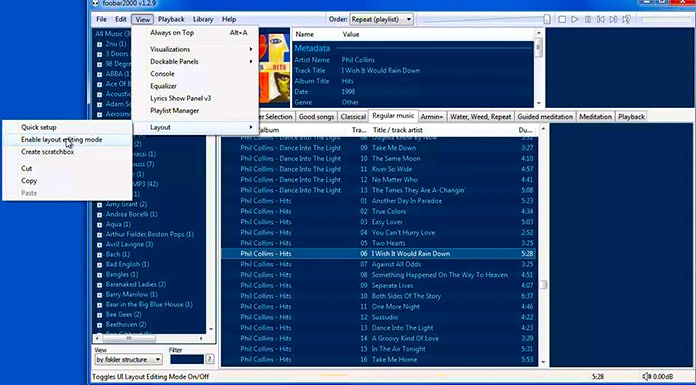
Task: Open the Dockable Panels submenu
Action: pyautogui.click(x=195, y=61)
